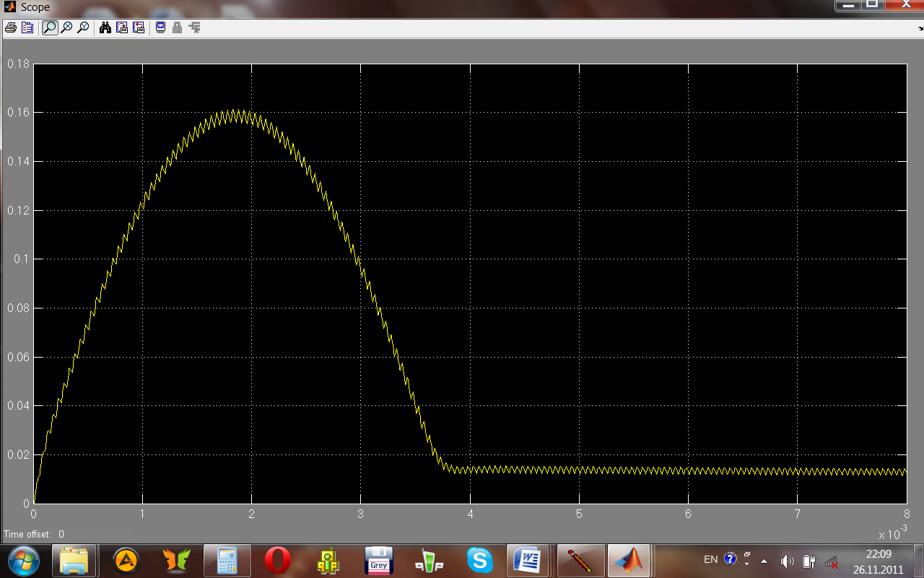This screenshot has width=924, height=578.
Task: Click y-axis tick label 0.18
Action: click(x=19, y=64)
